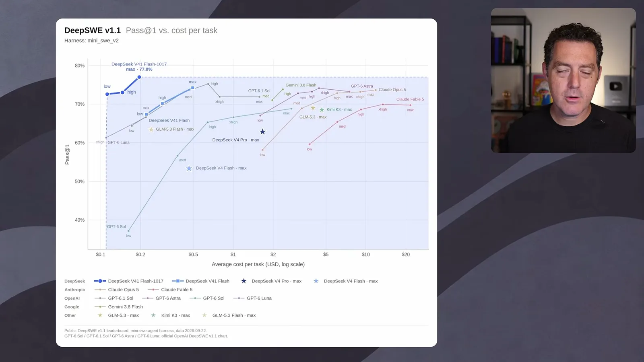Select the Claude Opus 5 legend line marker

(100, 290)
